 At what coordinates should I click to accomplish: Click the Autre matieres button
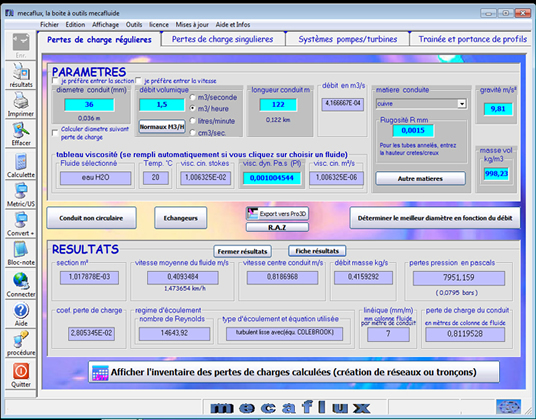420,178
